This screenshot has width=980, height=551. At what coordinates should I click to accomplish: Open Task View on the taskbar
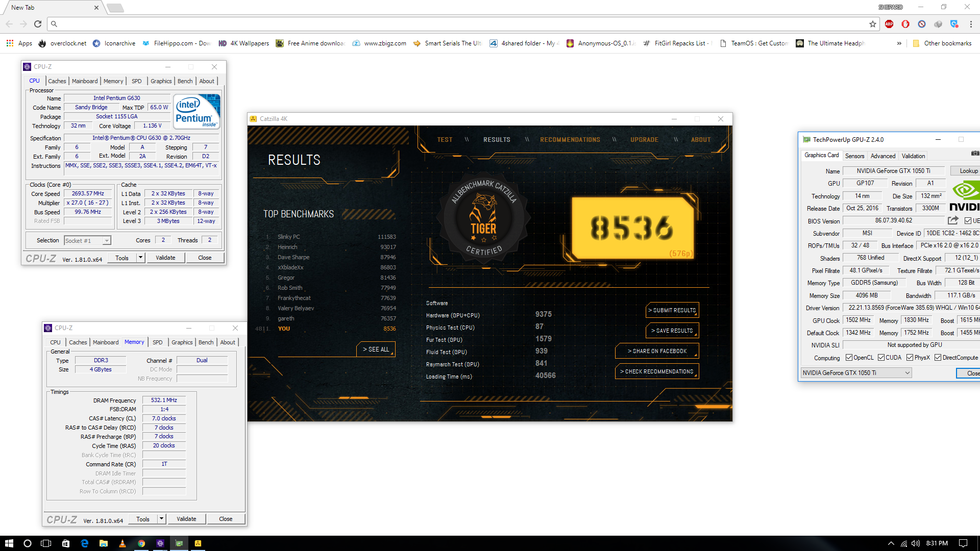(46, 543)
